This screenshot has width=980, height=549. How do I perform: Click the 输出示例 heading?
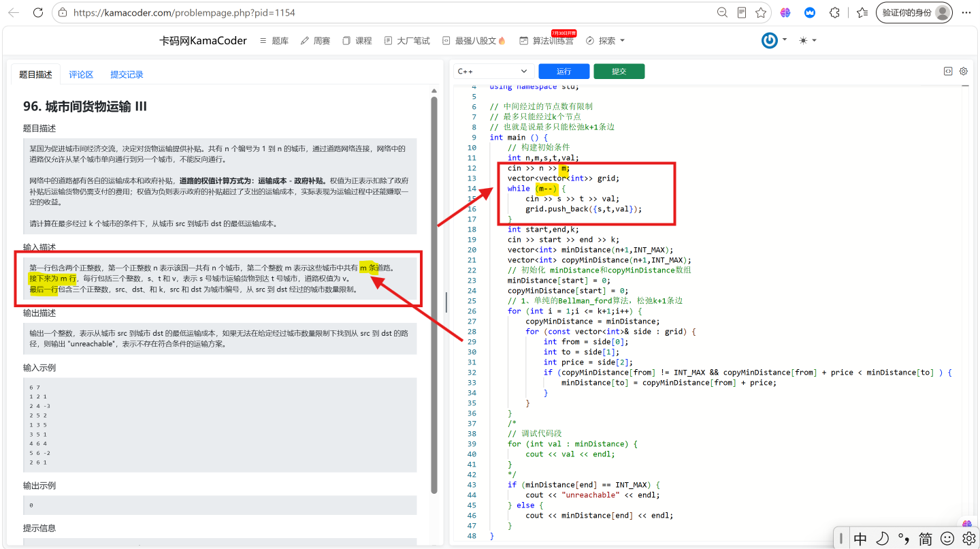click(x=39, y=486)
